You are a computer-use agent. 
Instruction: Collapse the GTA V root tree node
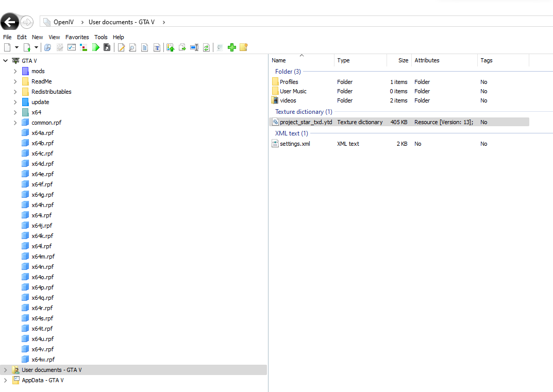tap(6, 61)
